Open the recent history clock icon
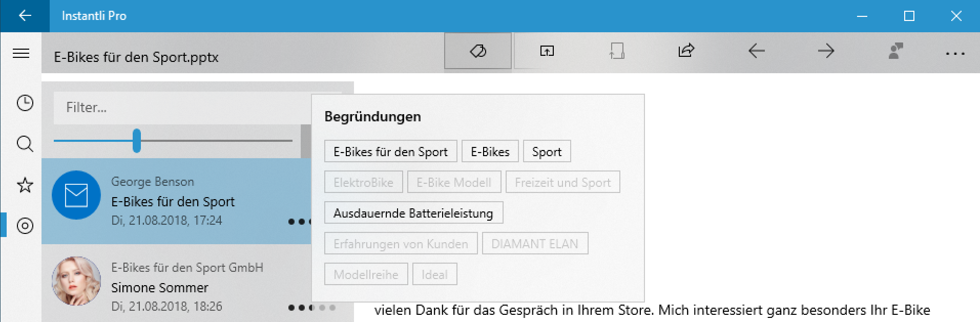This screenshot has width=980, height=322. pyautogui.click(x=25, y=103)
